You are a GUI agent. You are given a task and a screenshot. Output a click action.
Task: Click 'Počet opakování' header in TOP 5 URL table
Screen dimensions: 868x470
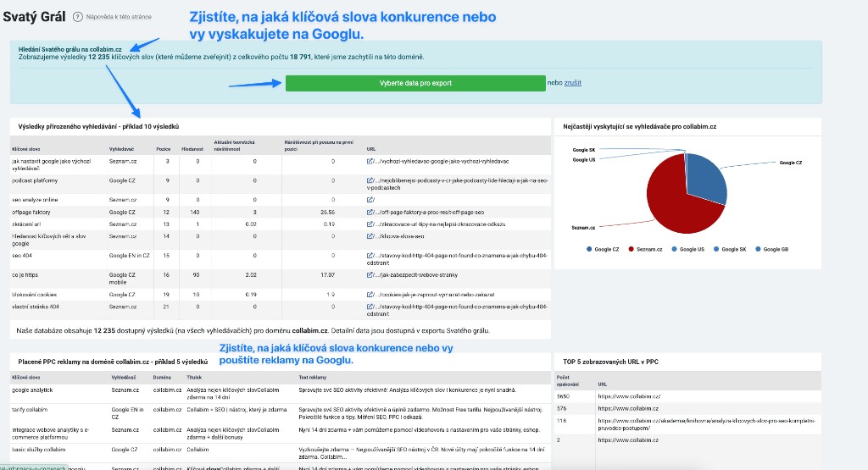click(568, 380)
